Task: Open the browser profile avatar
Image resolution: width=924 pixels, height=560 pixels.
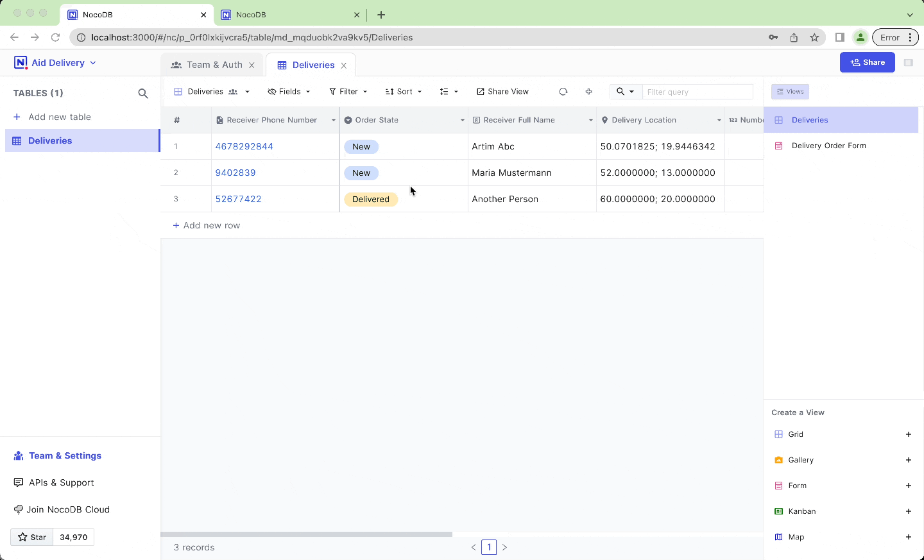Action: click(860, 37)
